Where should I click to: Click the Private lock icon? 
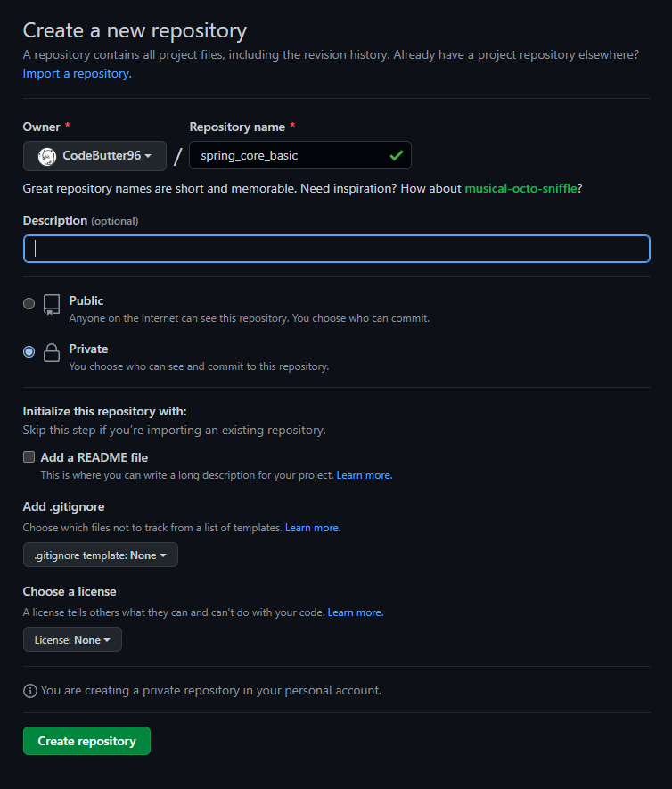coord(52,353)
